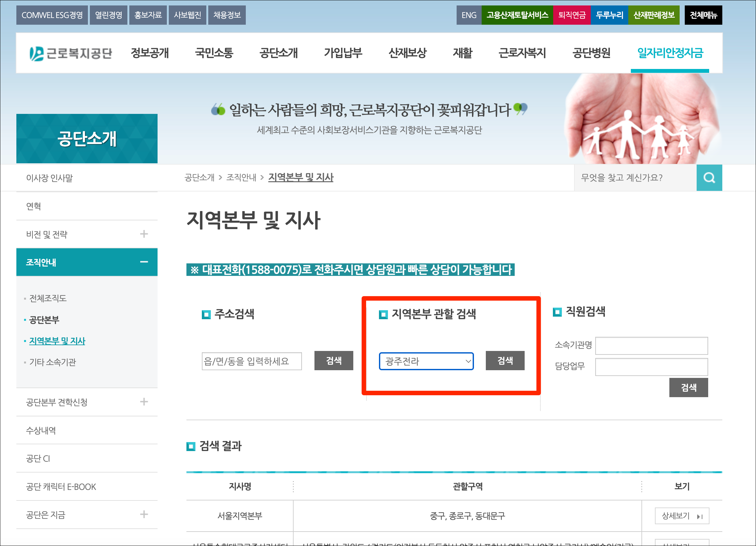Open the 광주전라 region dropdown

pos(426,361)
